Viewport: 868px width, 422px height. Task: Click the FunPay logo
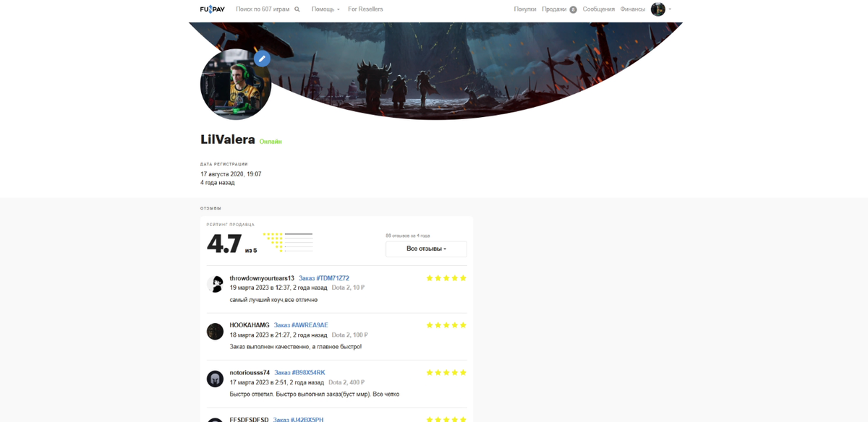(x=212, y=9)
